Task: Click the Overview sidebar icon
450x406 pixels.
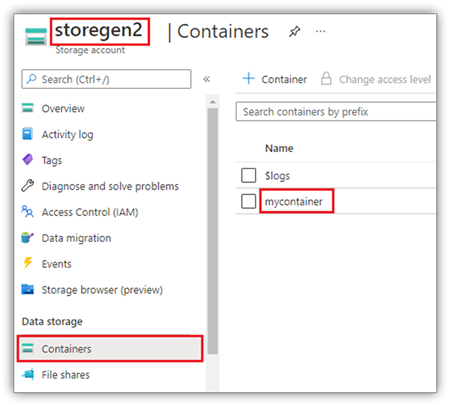Action: click(x=28, y=108)
